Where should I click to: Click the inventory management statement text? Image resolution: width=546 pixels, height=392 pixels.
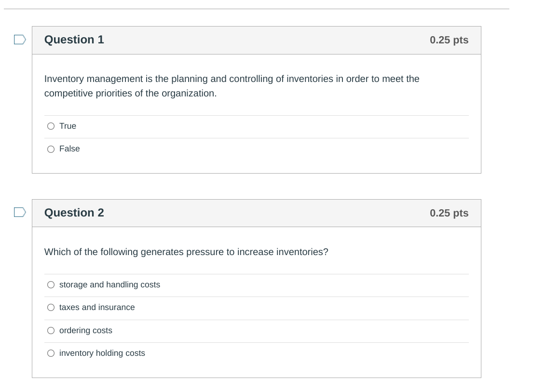(x=232, y=86)
